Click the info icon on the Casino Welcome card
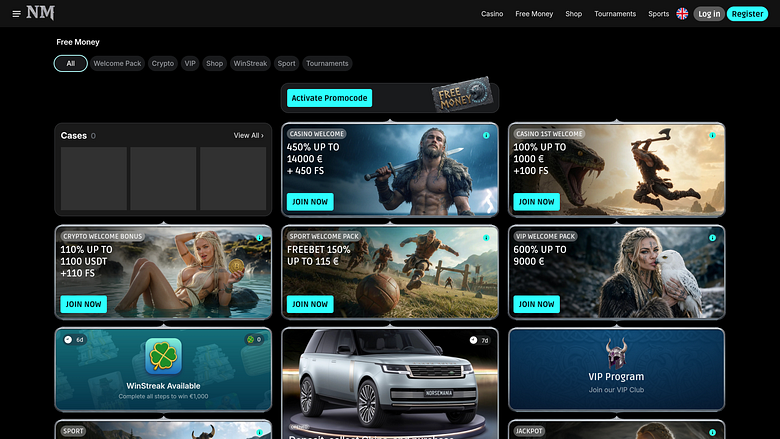The image size is (780, 439). tap(486, 135)
